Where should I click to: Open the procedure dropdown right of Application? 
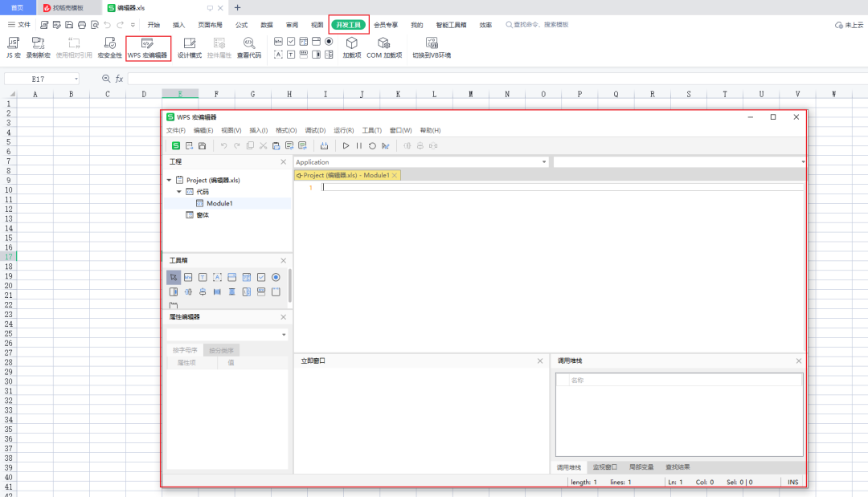click(x=803, y=162)
